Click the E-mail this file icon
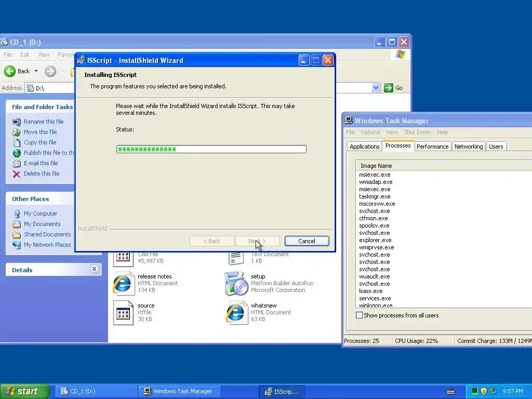Screen dimensions: 532x399 pyautogui.click(x=17, y=164)
